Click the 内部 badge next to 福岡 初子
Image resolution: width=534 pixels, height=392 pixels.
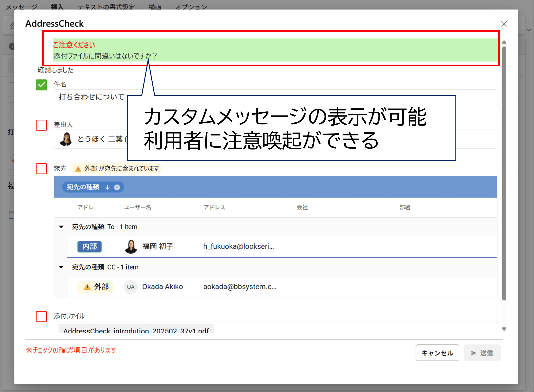click(90, 247)
